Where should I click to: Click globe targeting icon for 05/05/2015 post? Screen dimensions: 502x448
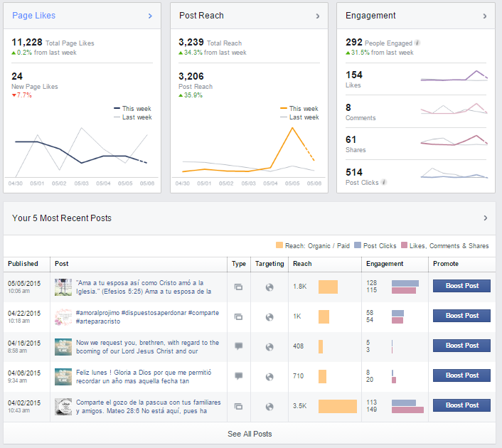(269, 287)
